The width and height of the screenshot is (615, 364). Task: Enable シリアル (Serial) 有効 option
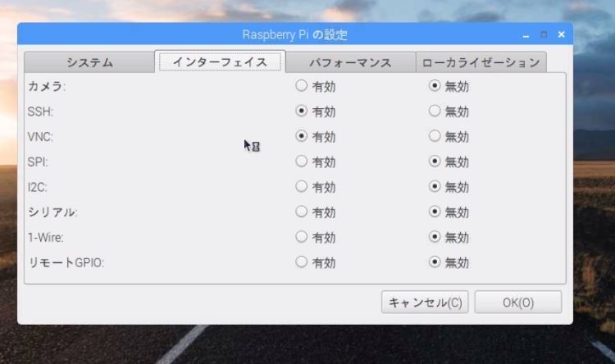coord(301,212)
